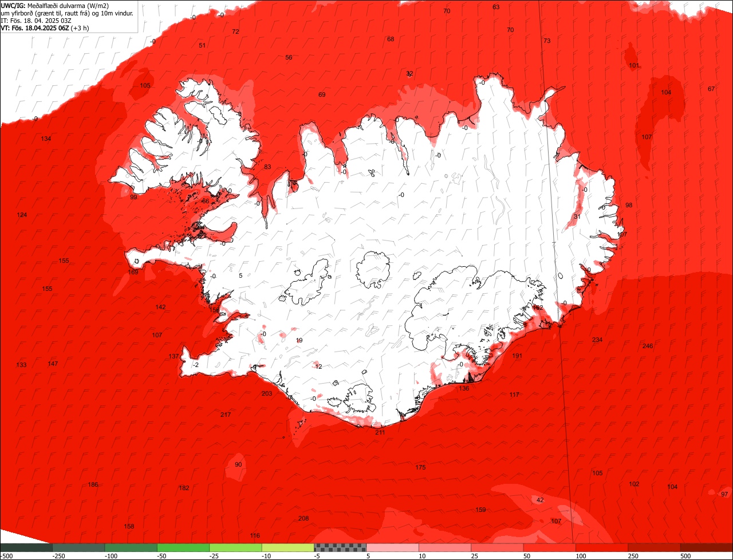
Task: Click the checkered legend swatch between -5 and 5
Action: click(x=340, y=547)
